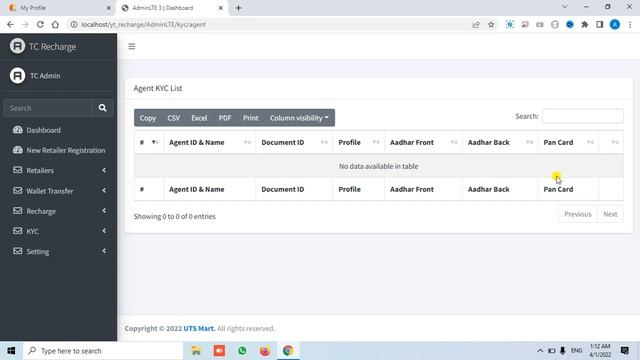Open the tab search chevron in Chrome
640x360 pixels.
[x=564, y=7]
